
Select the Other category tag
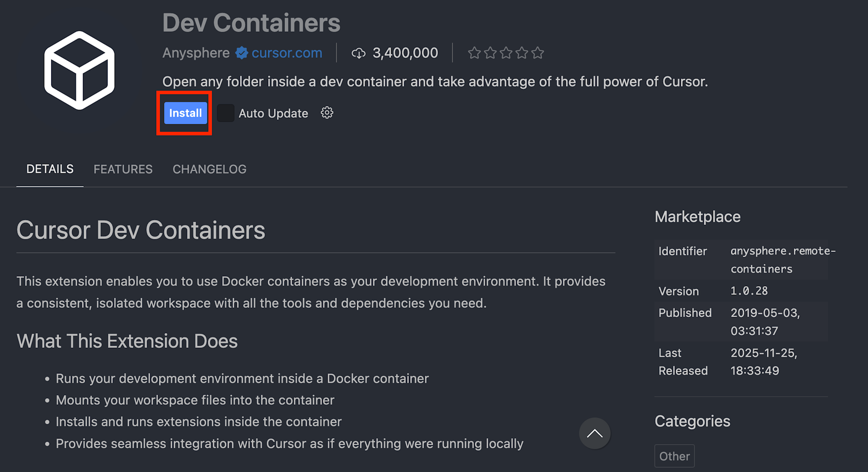coord(674,456)
